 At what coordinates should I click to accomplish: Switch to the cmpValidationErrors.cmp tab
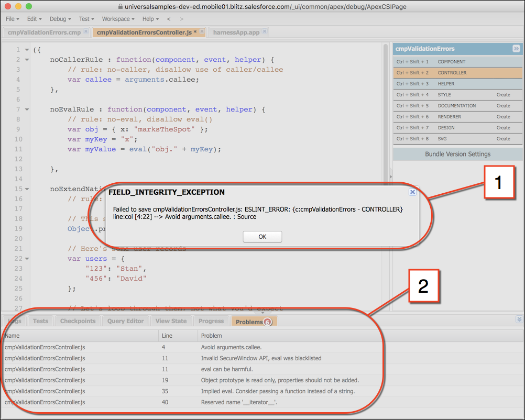click(44, 32)
